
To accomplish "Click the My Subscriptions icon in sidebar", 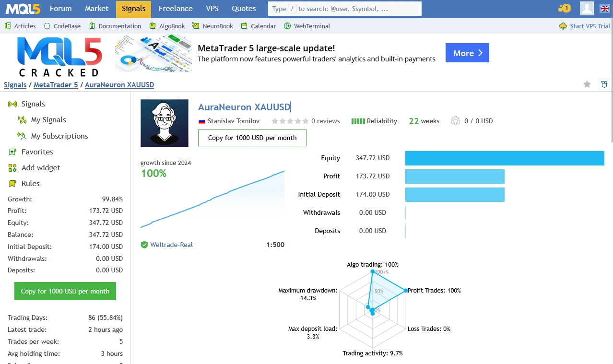I will click(x=22, y=136).
